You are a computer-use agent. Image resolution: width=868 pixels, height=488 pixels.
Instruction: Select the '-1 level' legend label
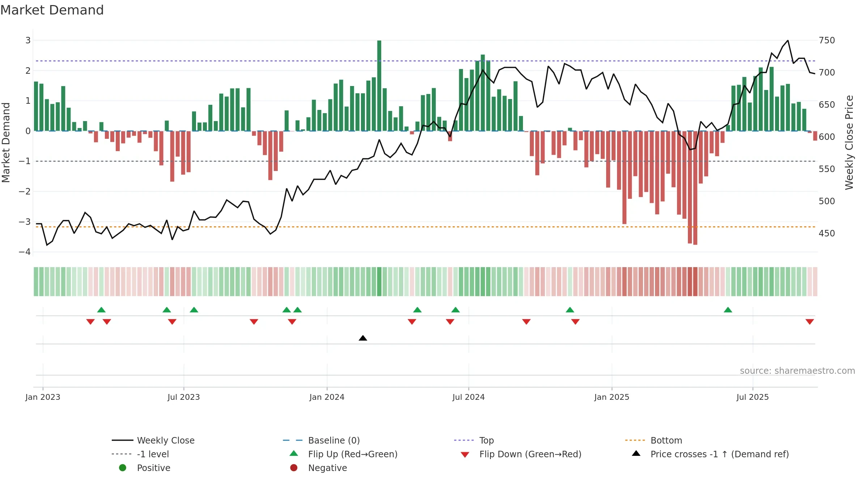pos(153,454)
